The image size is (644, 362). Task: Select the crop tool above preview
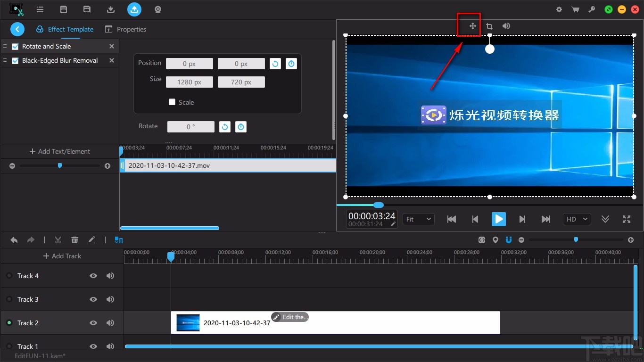click(x=489, y=26)
